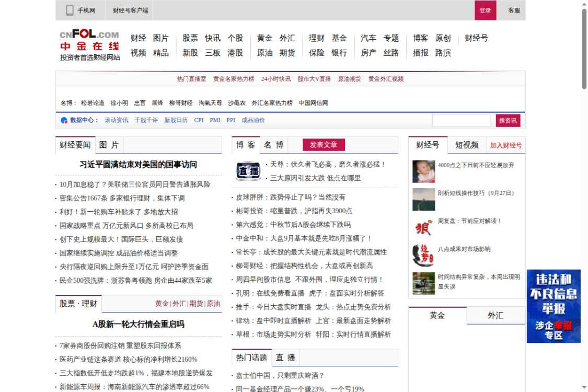
Task: Open topic 嘉士伯中国，只剩重庆啤酒
Action: pyautogui.click(x=280, y=376)
